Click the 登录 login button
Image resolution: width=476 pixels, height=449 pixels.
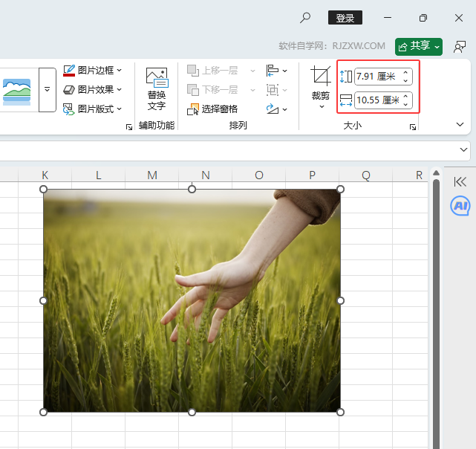[x=345, y=18]
